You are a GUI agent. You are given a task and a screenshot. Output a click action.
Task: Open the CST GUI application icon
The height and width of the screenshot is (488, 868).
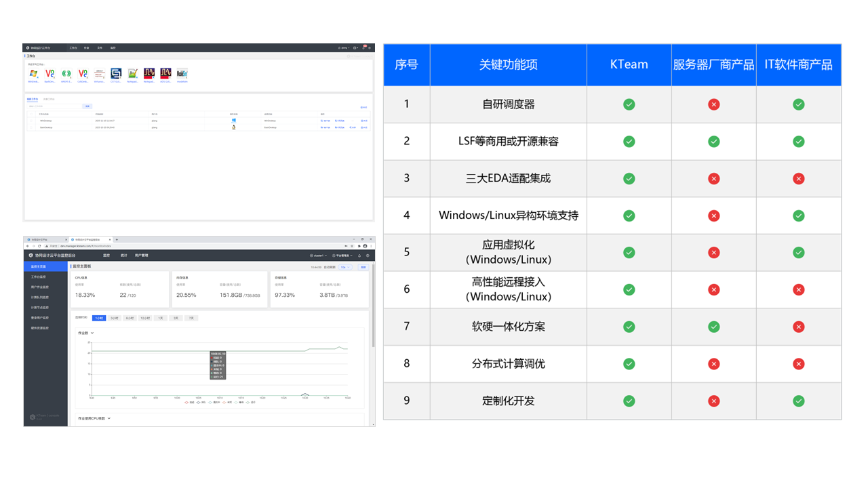point(116,73)
